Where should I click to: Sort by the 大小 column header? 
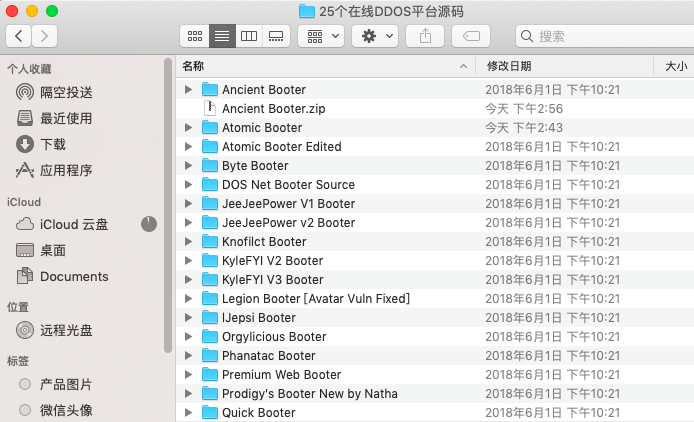tap(676, 66)
